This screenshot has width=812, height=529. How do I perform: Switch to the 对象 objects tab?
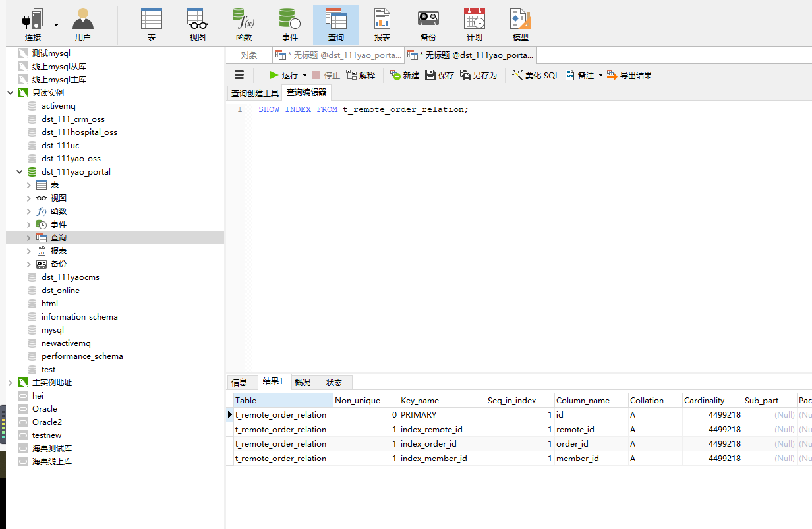click(x=249, y=55)
